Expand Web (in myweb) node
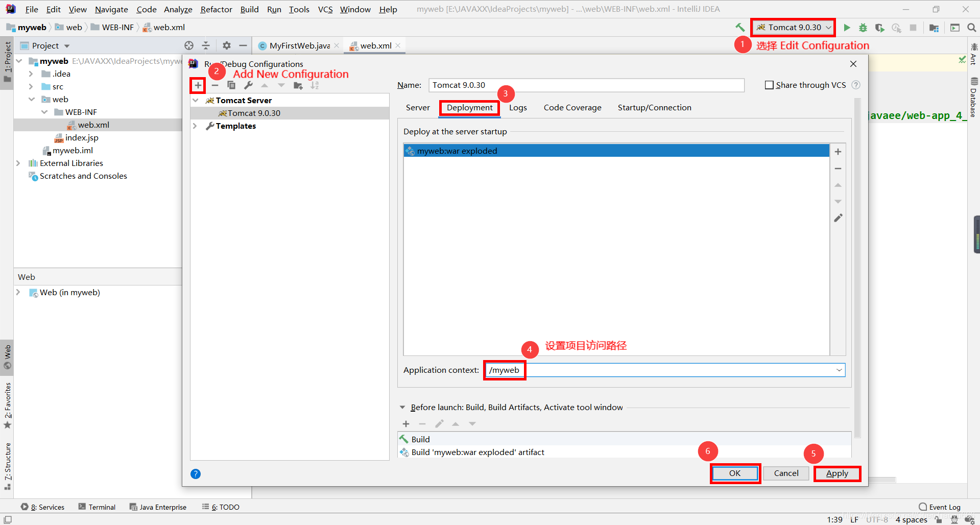This screenshot has width=980, height=525. (x=18, y=293)
